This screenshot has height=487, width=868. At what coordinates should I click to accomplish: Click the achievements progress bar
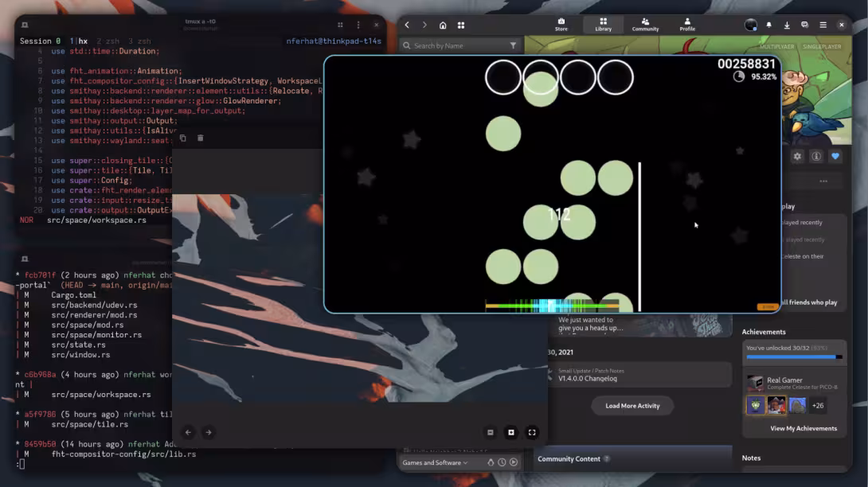point(795,357)
